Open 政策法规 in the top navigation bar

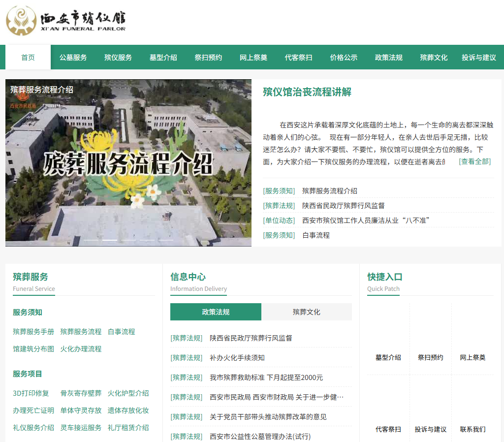pyautogui.click(x=389, y=57)
